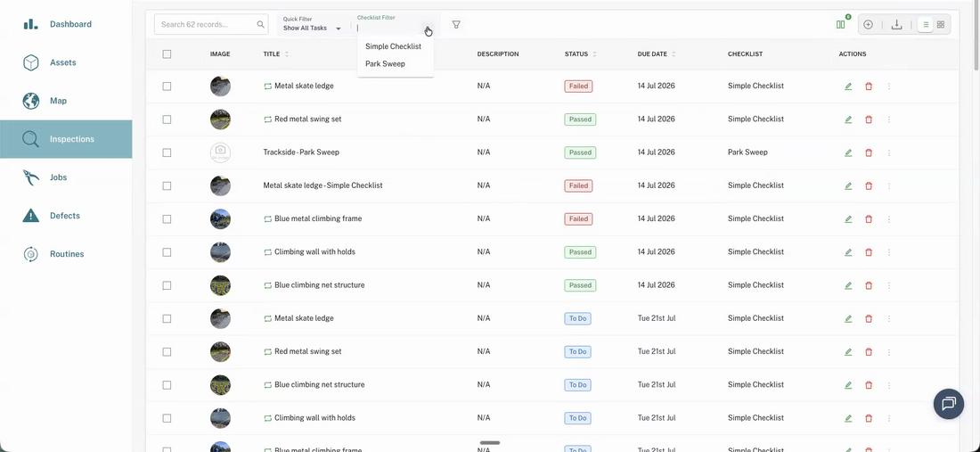
Task: Click the Checklist Filter text field
Action: tap(390, 29)
